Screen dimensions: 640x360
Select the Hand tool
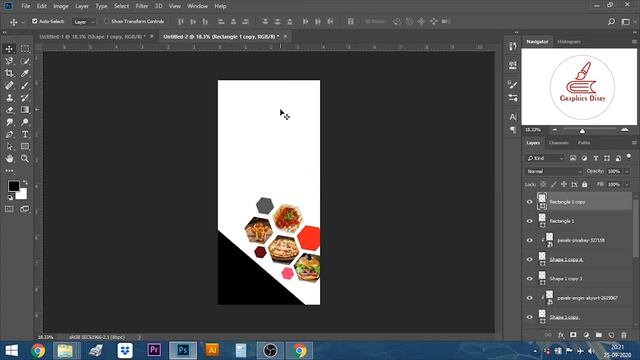coord(9,158)
